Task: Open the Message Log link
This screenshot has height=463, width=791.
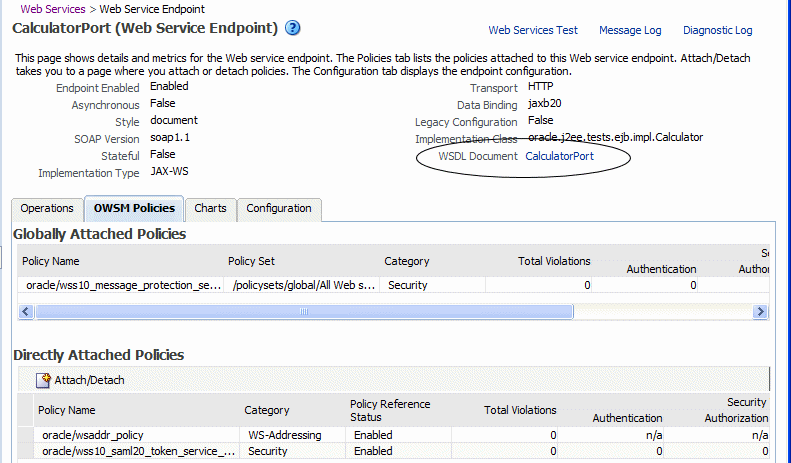Action: coord(629,31)
